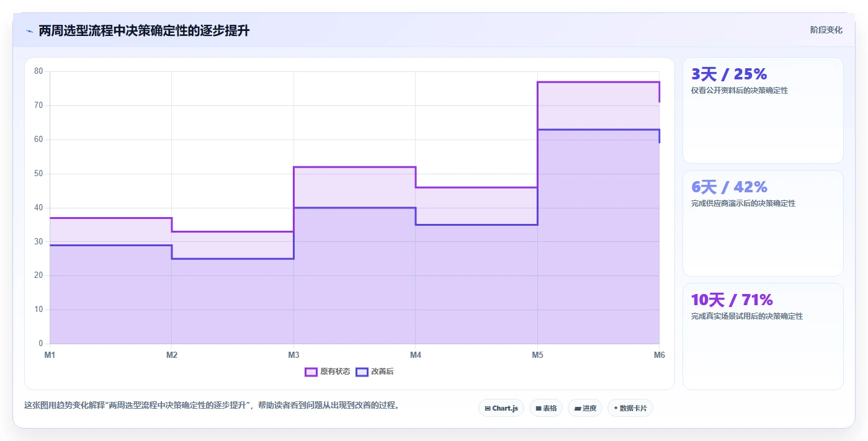Select the 表格 tag chip
This screenshot has width=868, height=441.
tap(546, 408)
